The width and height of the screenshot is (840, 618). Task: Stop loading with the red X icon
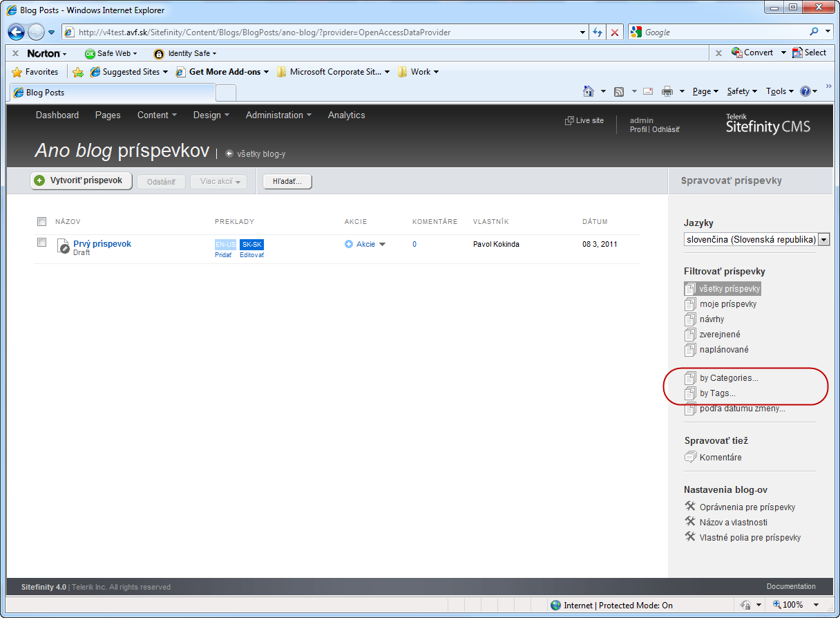pos(615,32)
